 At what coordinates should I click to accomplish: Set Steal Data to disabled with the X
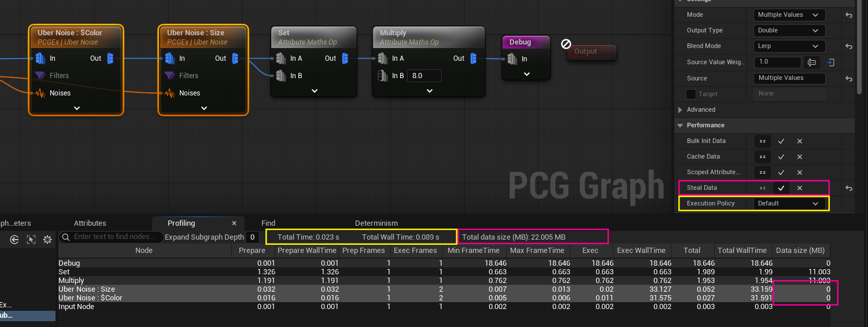(799, 188)
